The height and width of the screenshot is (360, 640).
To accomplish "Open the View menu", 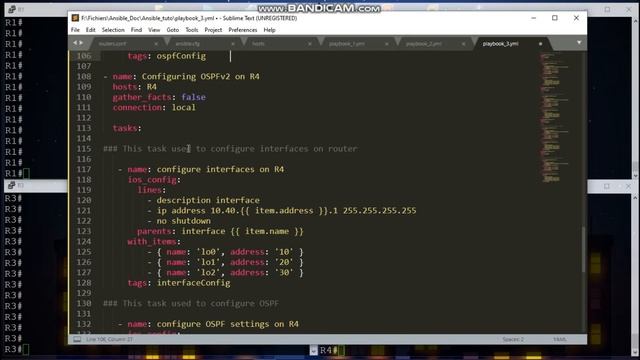I will 154,30.
